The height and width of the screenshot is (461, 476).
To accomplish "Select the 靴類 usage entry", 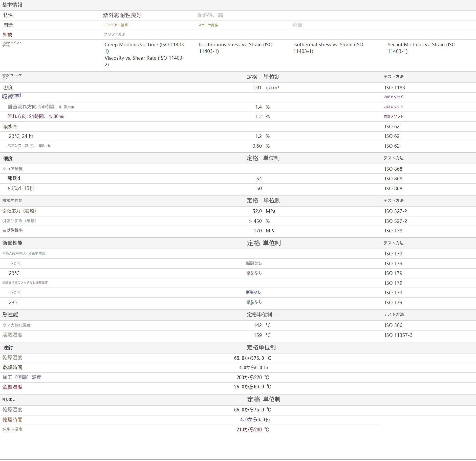I will coord(297,25).
